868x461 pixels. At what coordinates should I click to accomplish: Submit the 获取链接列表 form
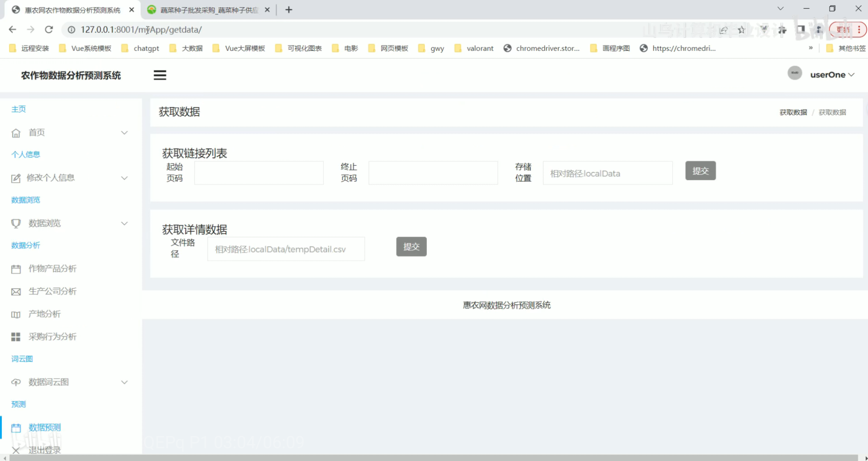click(700, 171)
